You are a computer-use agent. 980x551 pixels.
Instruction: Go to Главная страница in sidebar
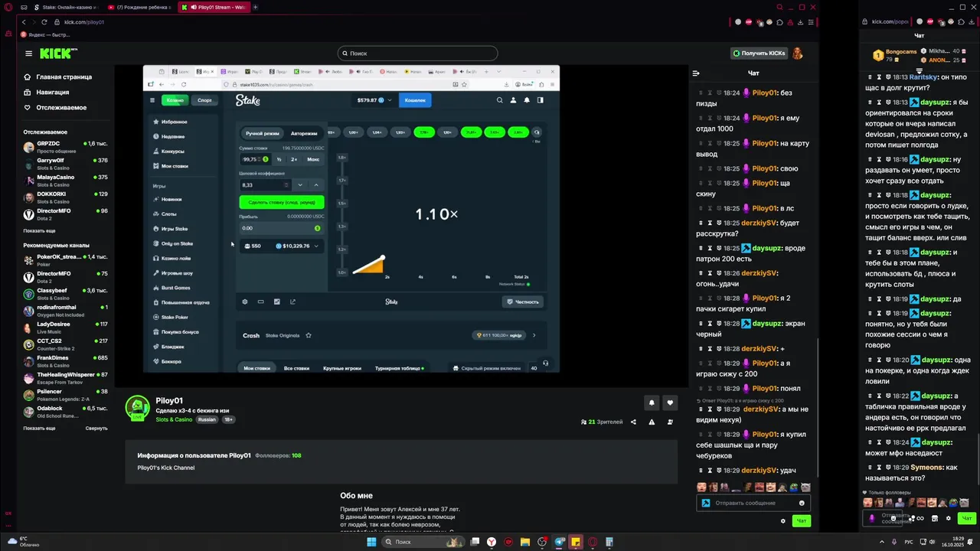point(57,77)
